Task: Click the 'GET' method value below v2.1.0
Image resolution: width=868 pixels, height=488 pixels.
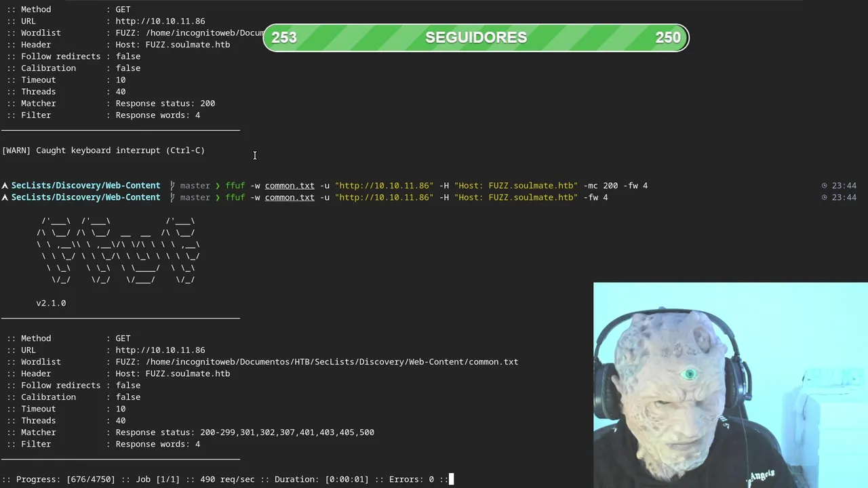Action: [123, 338]
